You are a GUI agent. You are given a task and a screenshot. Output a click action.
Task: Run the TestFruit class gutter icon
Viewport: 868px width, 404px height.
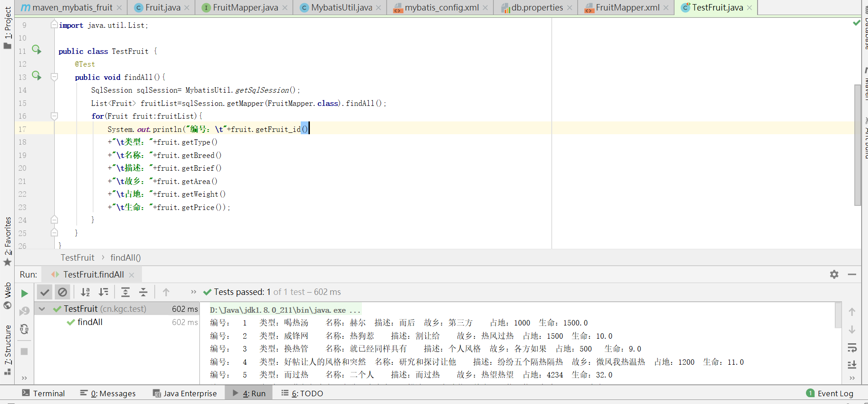point(37,50)
